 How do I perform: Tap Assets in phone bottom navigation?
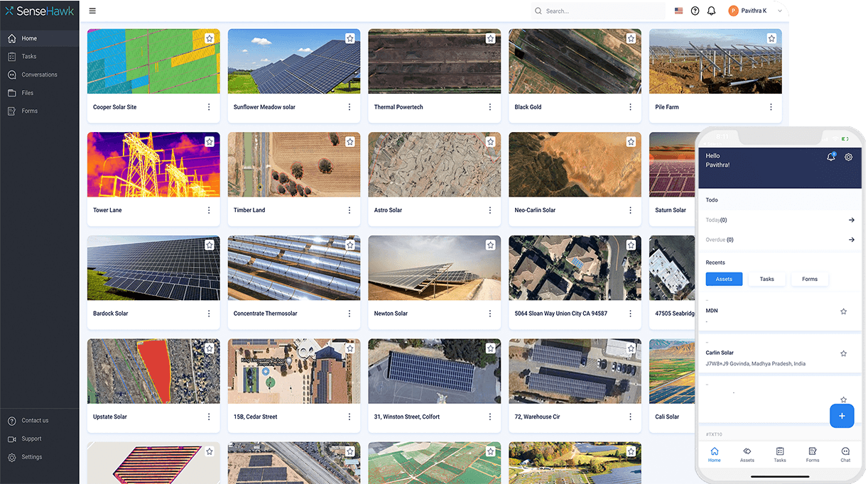tap(747, 455)
